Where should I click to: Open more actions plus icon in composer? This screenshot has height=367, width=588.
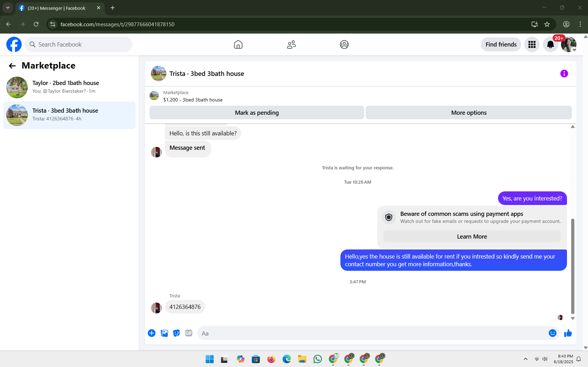(x=152, y=333)
